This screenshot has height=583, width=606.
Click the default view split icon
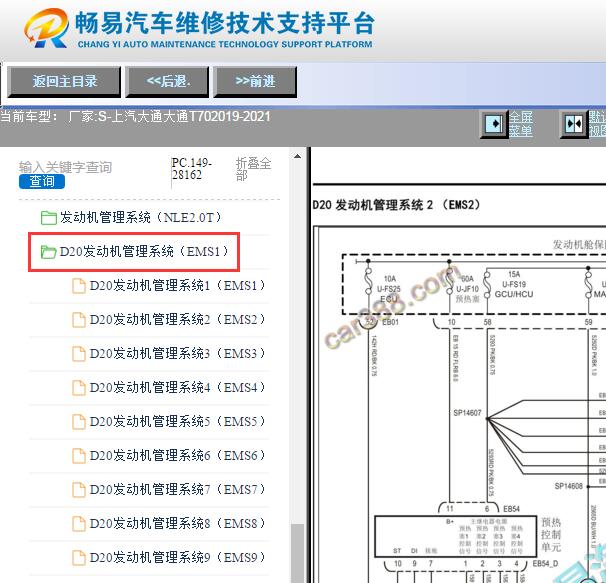pyautogui.click(x=574, y=124)
